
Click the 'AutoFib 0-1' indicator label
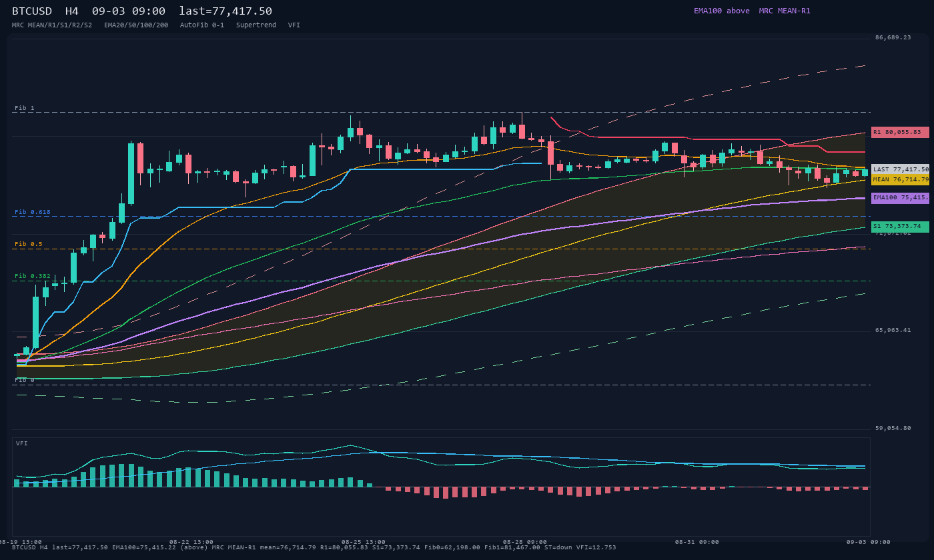click(202, 25)
